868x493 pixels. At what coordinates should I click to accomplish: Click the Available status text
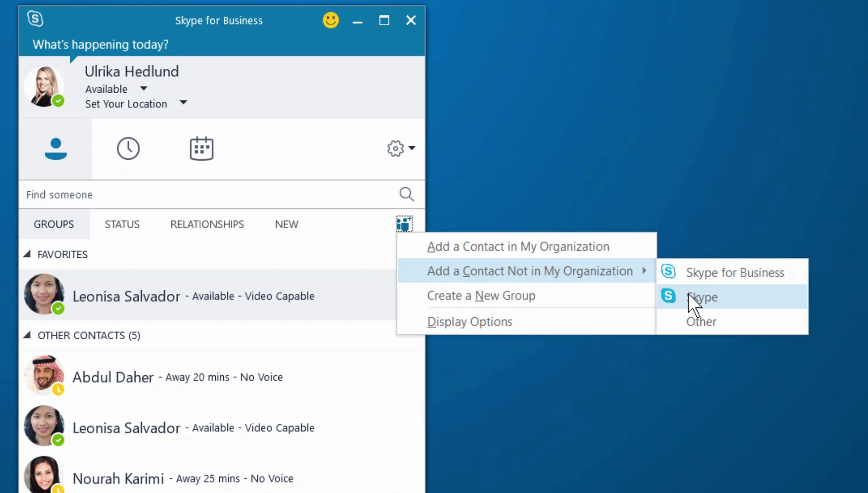point(106,89)
